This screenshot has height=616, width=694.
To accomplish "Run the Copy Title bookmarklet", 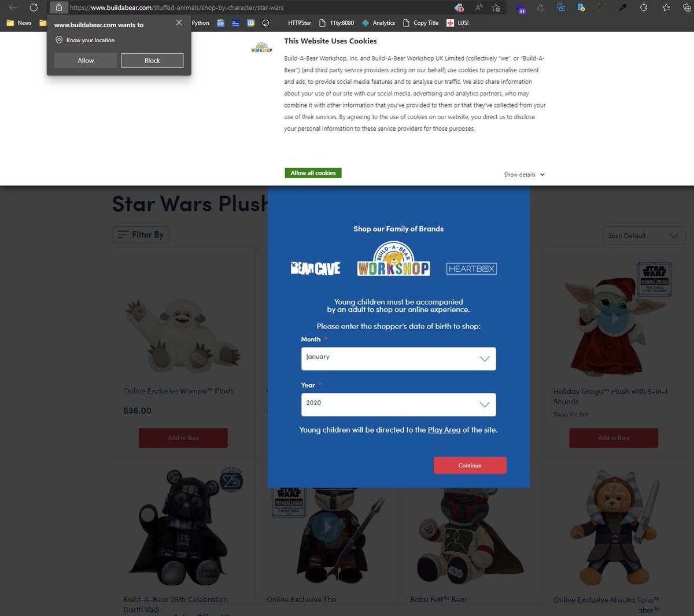I will pos(421,23).
